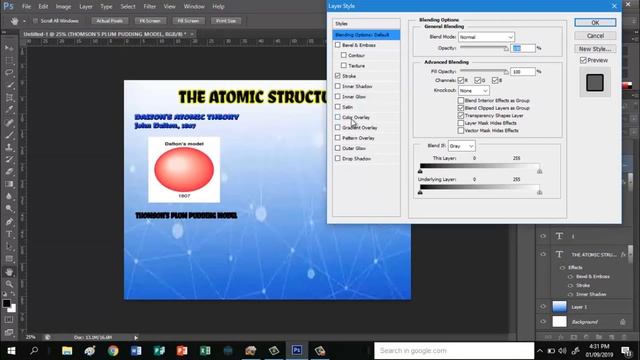640x360 pixels.
Task: Select the Hand tool in toolbox
Action: tap(9, 272)
